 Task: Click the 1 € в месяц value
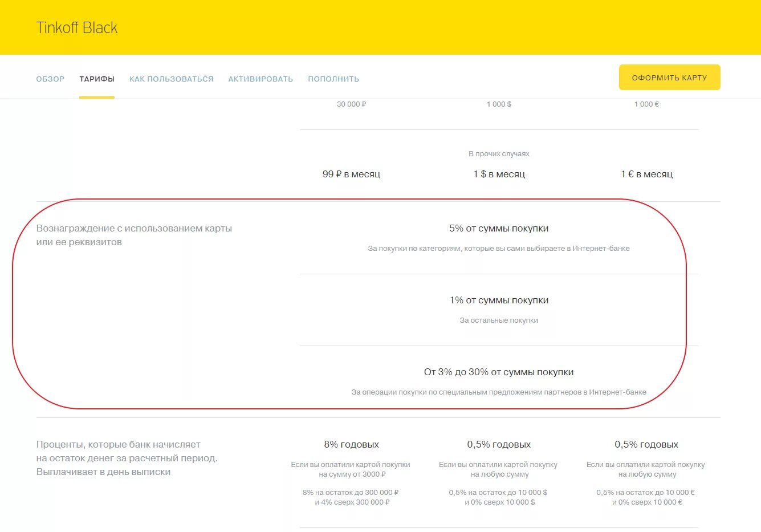[x=646, y=174]
